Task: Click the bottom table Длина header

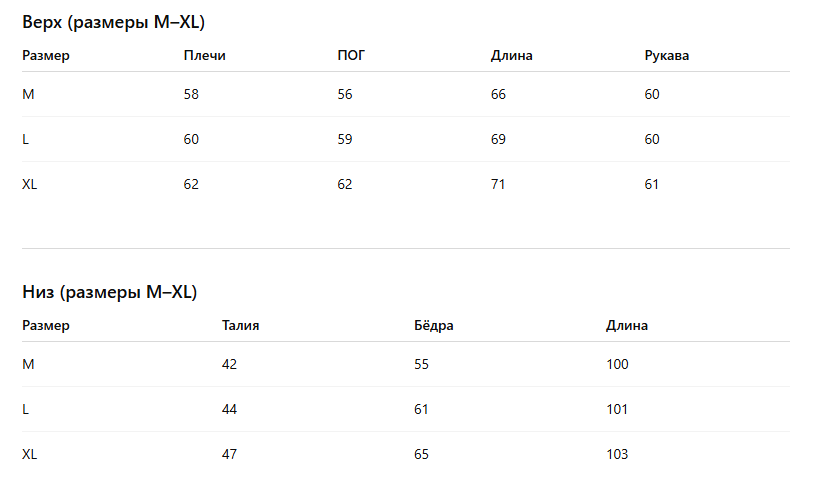Action: pyautogui.click(x=627, y=325)
